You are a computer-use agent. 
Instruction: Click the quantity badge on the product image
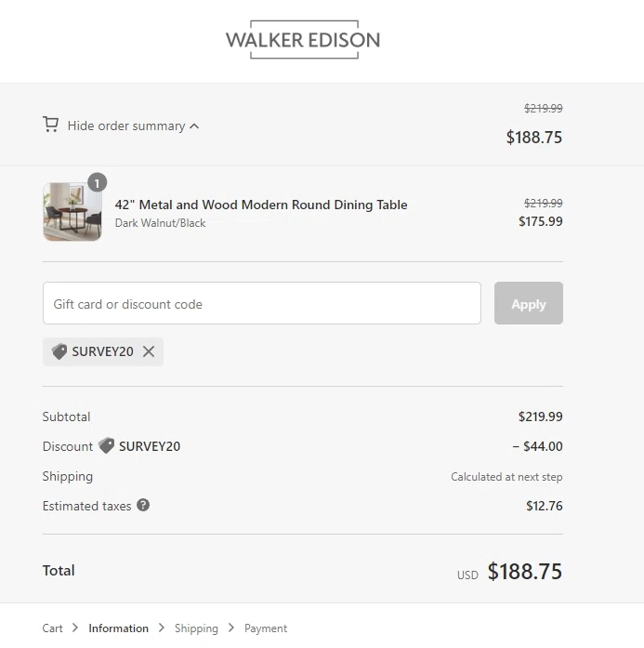[98, 182]
